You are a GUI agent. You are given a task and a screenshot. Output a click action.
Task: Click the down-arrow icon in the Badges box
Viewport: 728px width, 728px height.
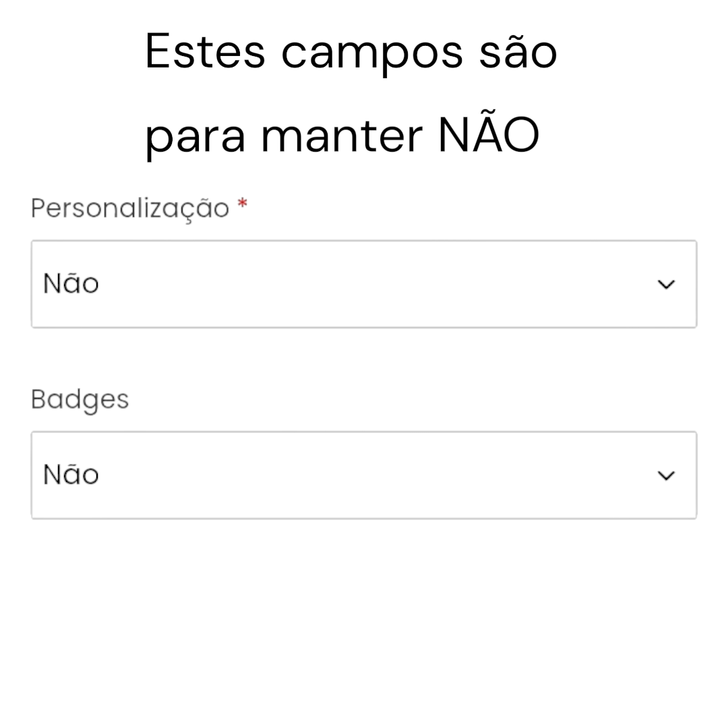click(666, 475)
